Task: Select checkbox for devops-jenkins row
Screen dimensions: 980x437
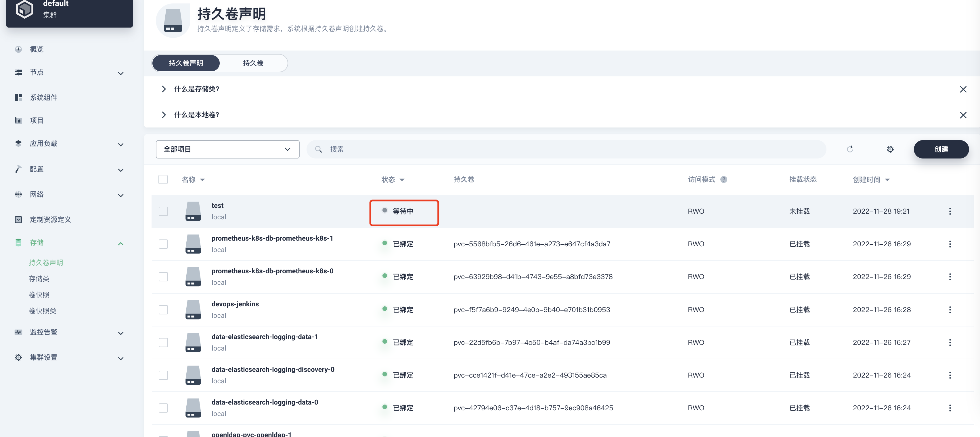Action: (163, 310)
